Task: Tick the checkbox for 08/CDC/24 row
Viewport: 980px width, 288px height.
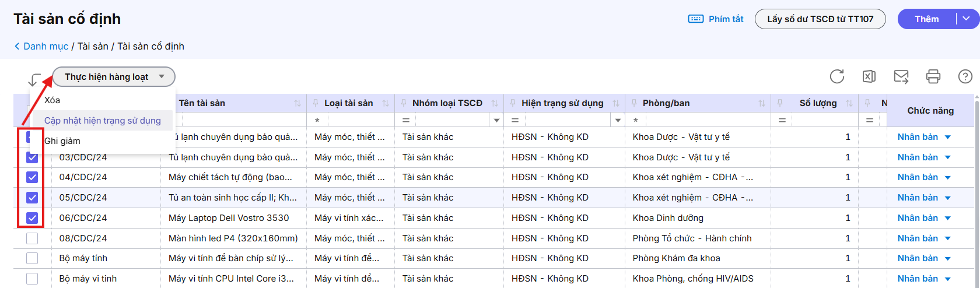Action: (32, 238)
